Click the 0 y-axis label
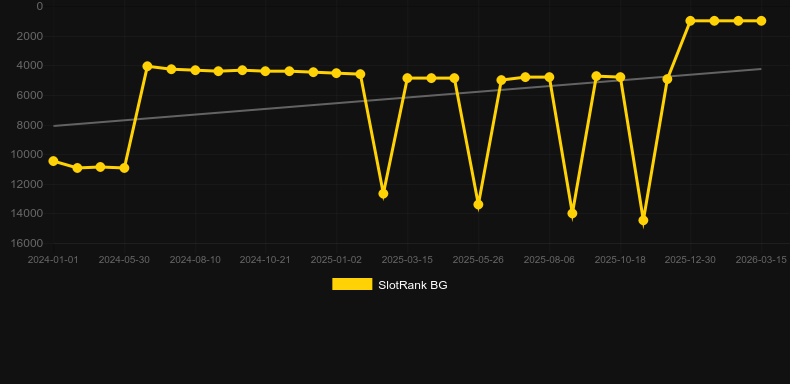This screenshot has width=790, height=384. tap(40, 6)
